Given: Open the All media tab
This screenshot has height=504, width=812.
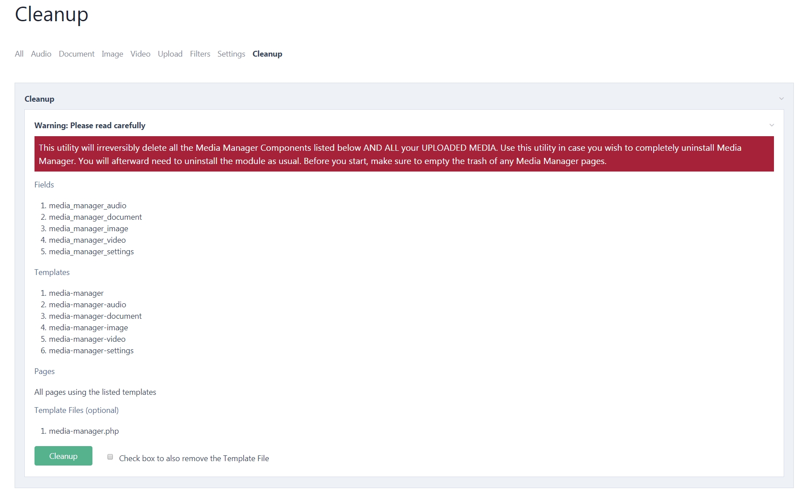Looking at the screenshot, I should (x=19, y=54).
